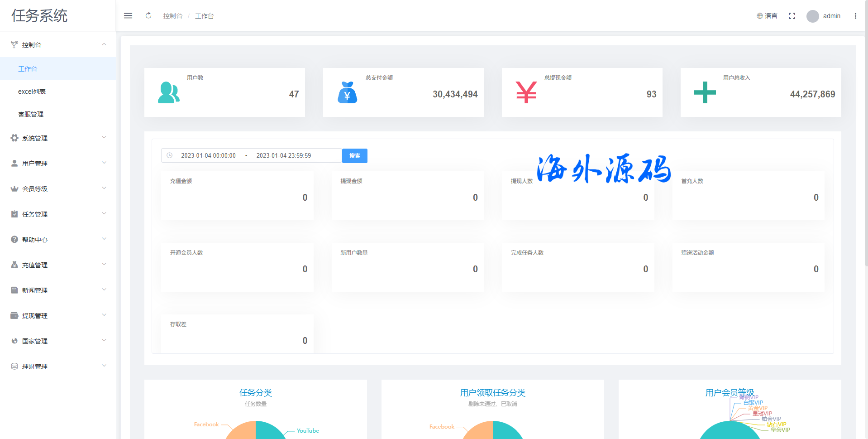Screen dimensions: 868x439
Task: Click the 控制台 breadcrumb link
Action: [172, 16]
